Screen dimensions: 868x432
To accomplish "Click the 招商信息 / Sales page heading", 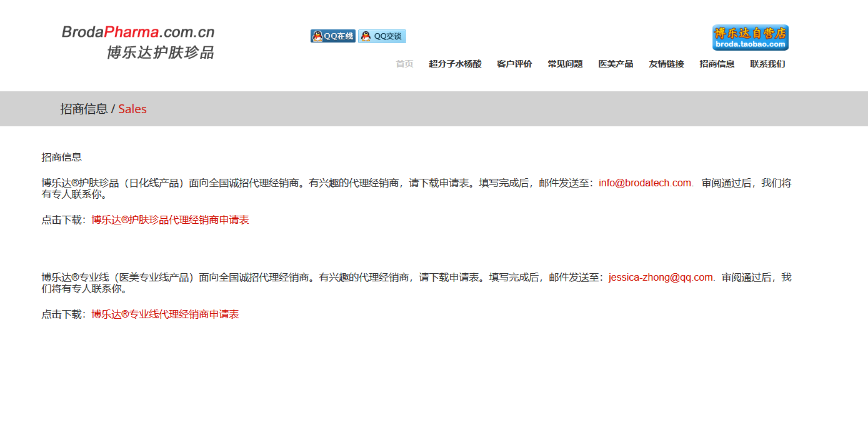I will point(103,109).
